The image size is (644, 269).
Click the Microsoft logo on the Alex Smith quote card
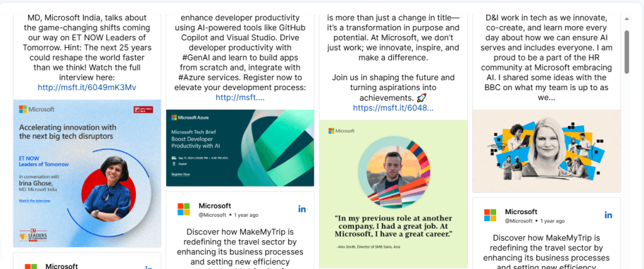click(341, 130)
